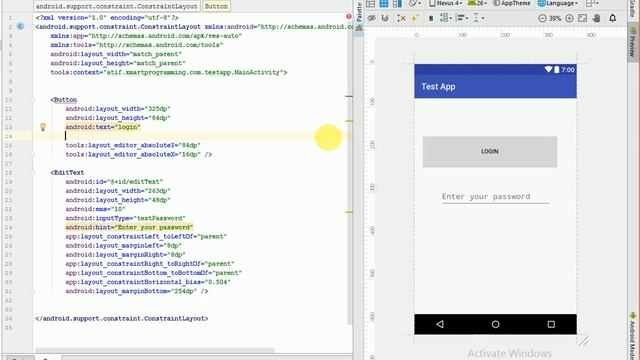This screenshot has height=360, width=640.
Task: Click the 39% zoom level text
Action: click(555, 18)
